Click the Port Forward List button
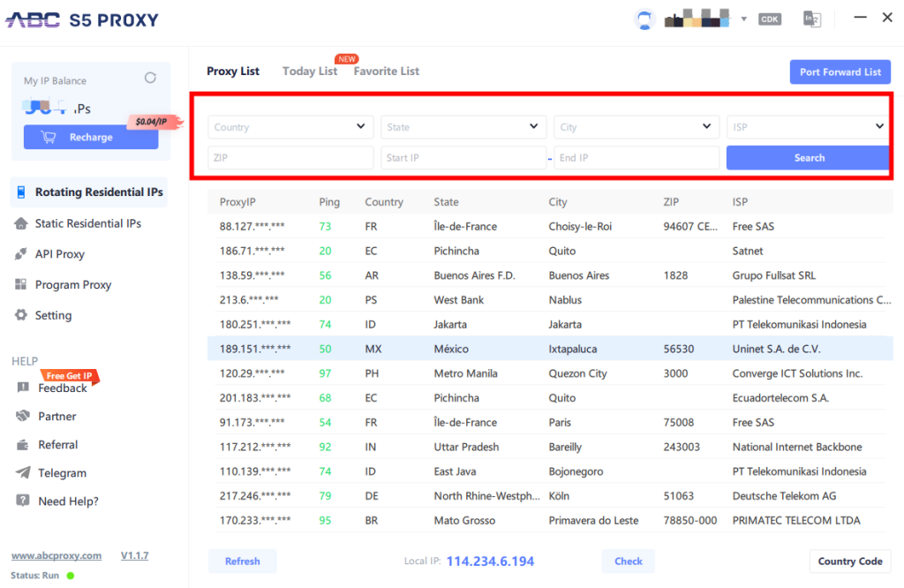904x588 pixels. (x=840, y=72)
